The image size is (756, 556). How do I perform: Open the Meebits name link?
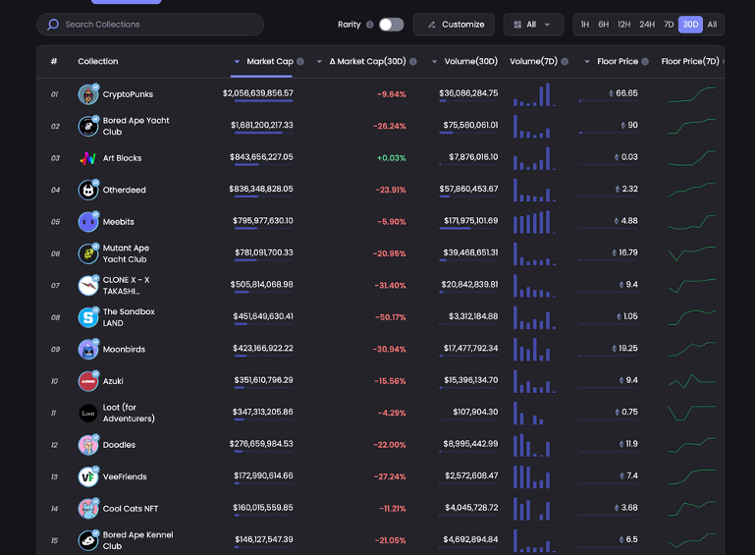tap(119, 222)
